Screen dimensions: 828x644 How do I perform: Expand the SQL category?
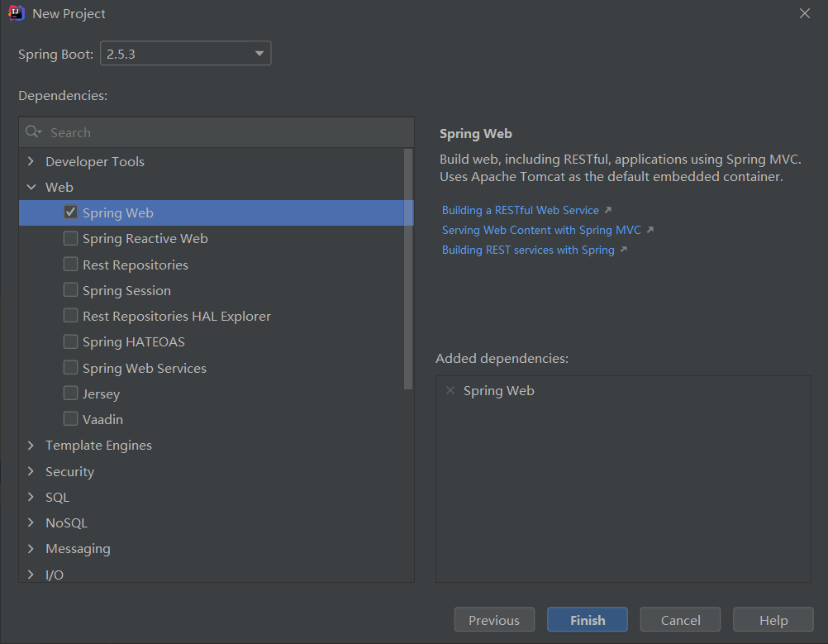31,497
